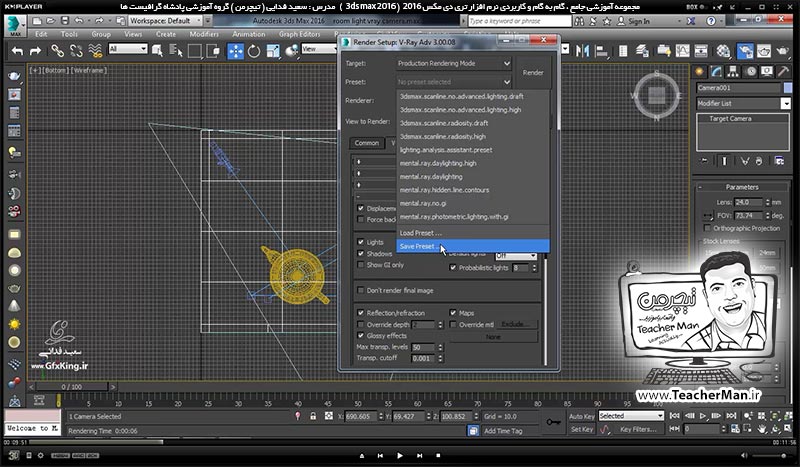800x467 pixels.
Task: Open the Create panel tab icon
Action: pyautogui.click(x=699, y=71)
